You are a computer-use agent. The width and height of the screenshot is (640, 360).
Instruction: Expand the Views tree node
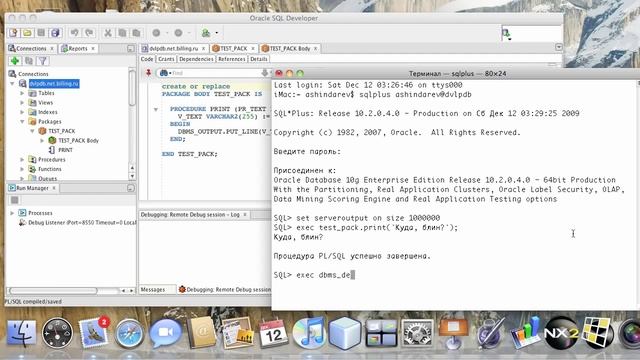[22, 103]
